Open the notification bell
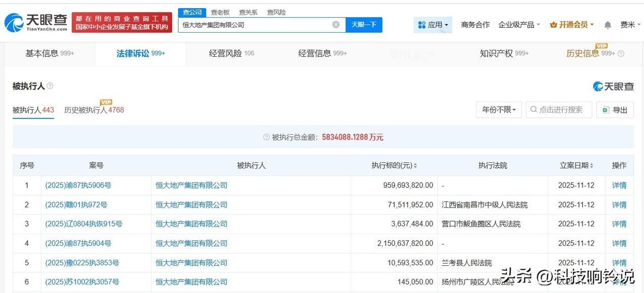The image size is (644, 293). tap(608, 25)
